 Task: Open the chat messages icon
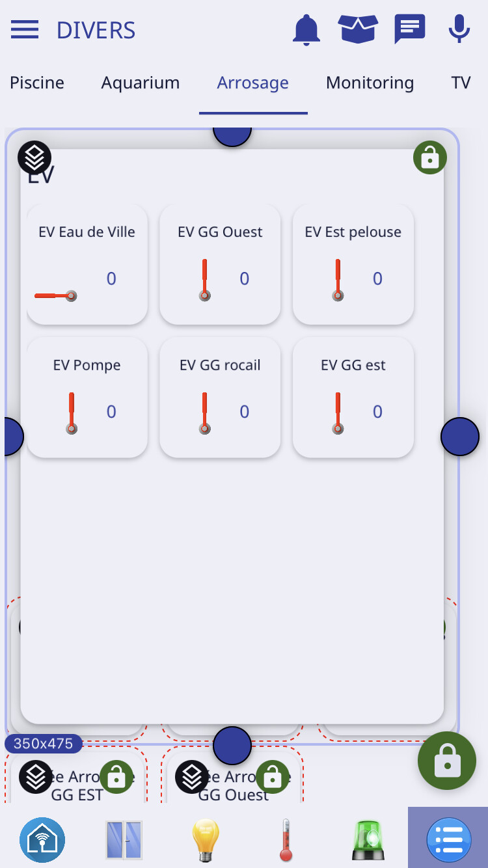(410, 30)
